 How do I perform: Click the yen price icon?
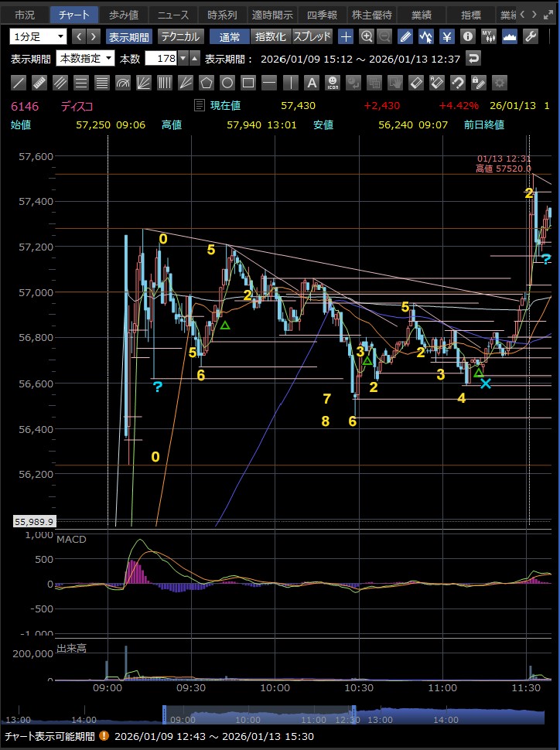coord(447,36)
